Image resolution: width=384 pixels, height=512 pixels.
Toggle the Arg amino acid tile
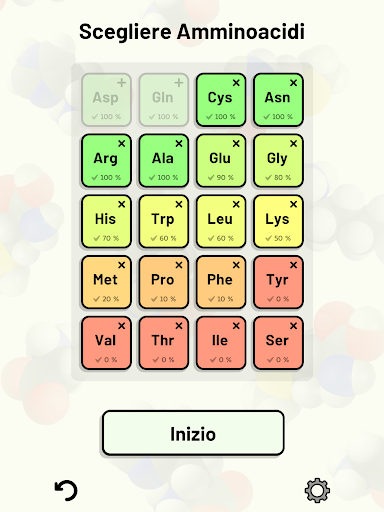click(x=106, y=161)
